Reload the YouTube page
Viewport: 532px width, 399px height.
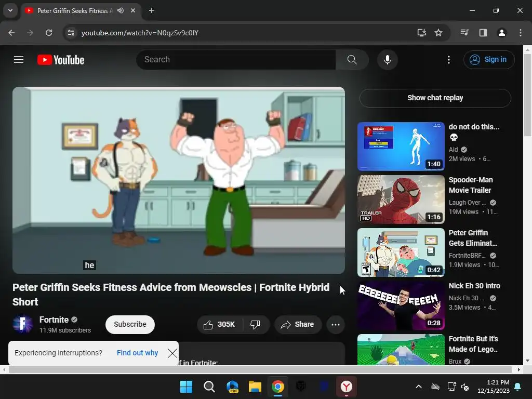(x=49, y=33)
